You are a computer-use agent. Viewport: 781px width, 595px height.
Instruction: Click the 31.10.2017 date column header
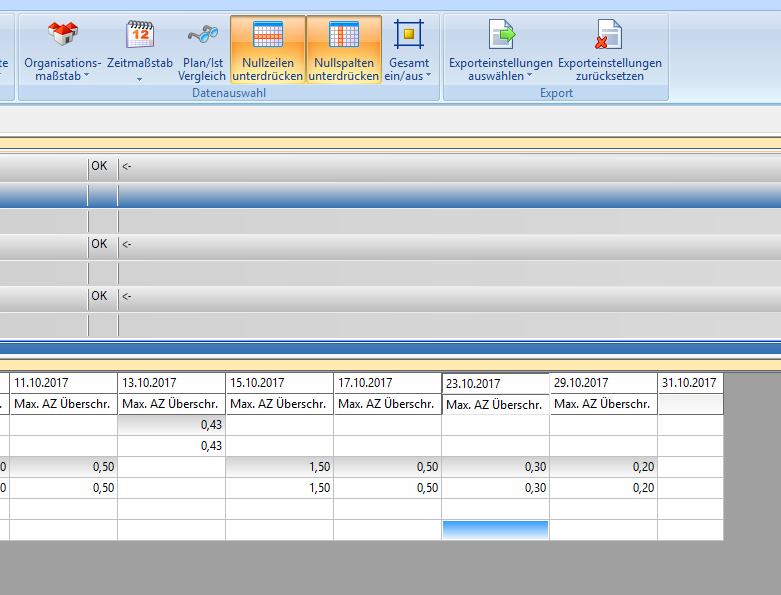pyautogui.click(x=690, y=383)
